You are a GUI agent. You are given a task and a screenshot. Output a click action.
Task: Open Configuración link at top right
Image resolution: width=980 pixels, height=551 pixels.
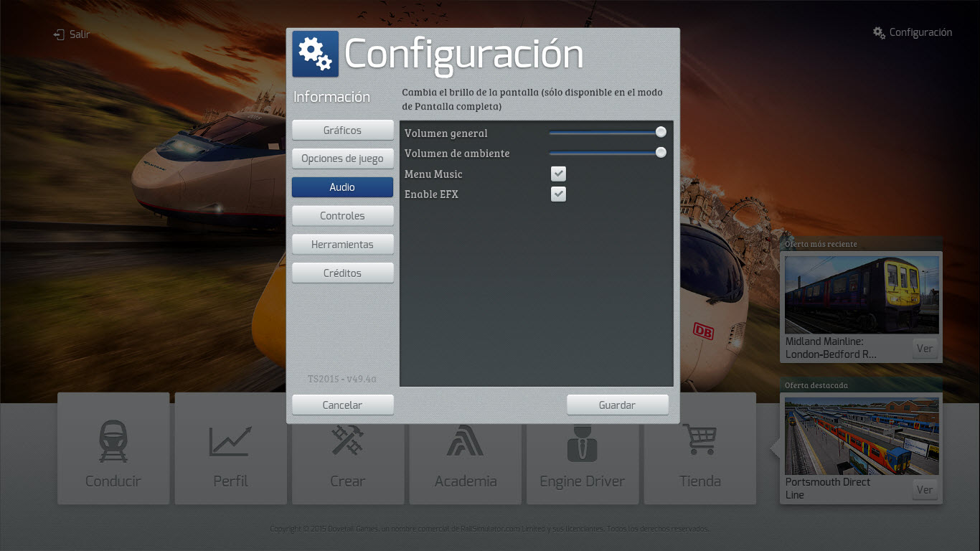(920, 32)
